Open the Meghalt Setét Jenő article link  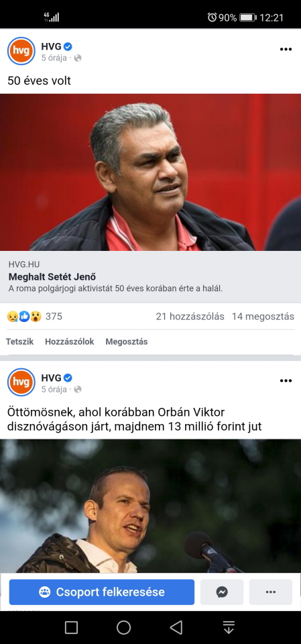(x=52, y=276)
